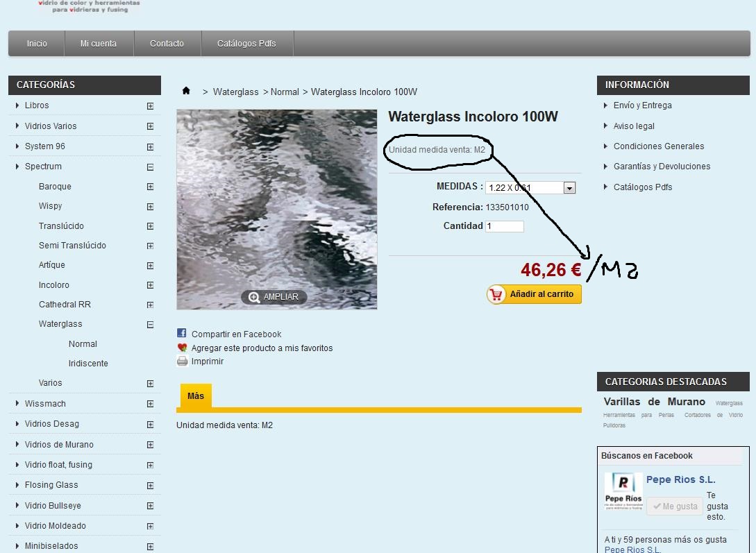Open Catálogos Pdfs in the navigation bar

tap(246, 43)
